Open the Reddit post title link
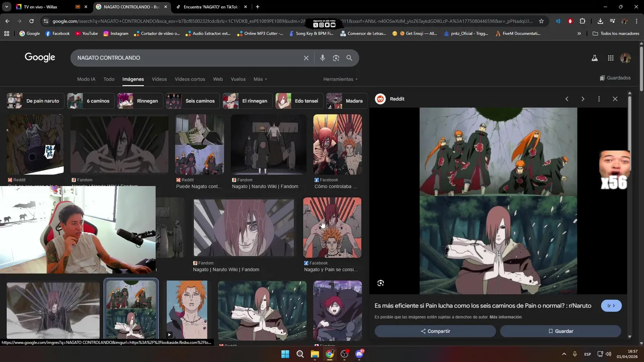644x362 pixels. (x=483, y=306)
